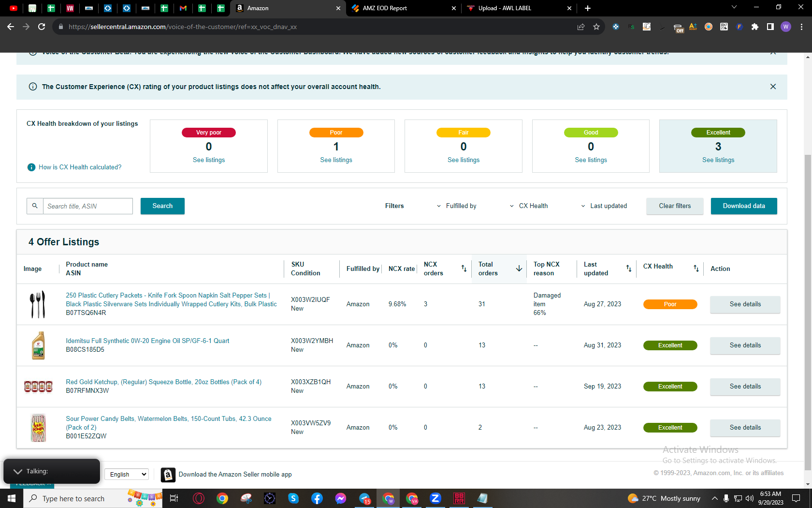Expand the CX Health filter dropdown
812x508 pixels.
click(529, 206)
